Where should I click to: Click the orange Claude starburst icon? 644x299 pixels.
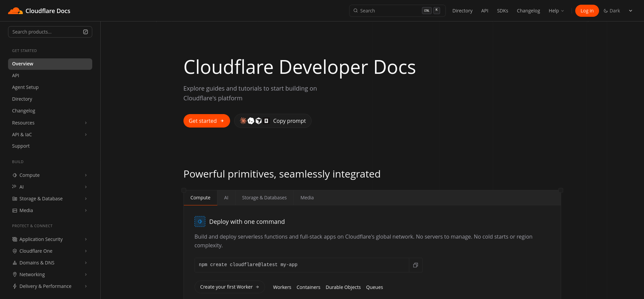point(243,121)
